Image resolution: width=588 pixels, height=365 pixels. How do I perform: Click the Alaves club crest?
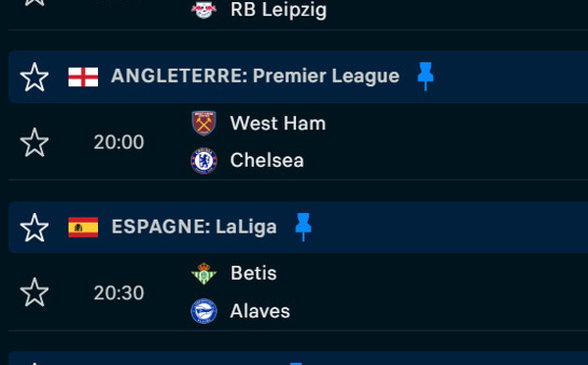pos(204,311)
